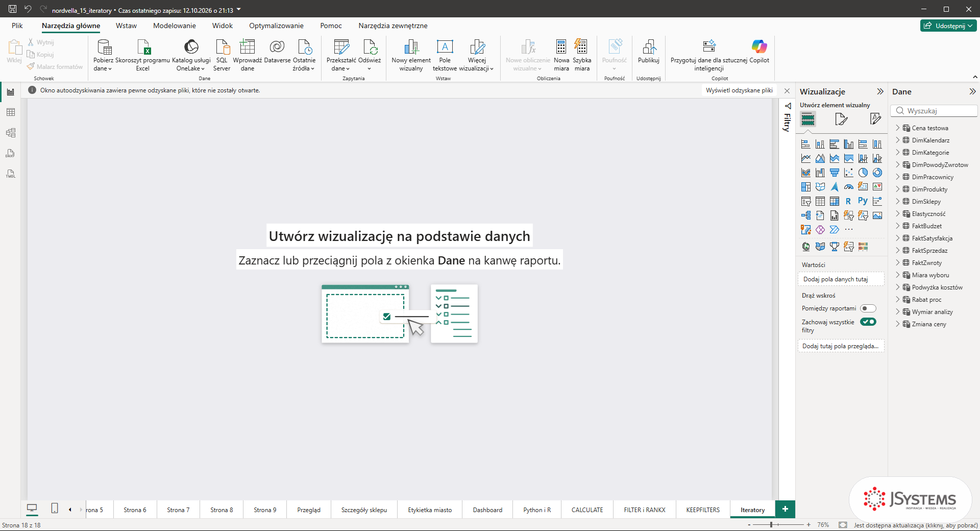Add a Python visual
The image size is (980, 531).
[x=863, y=201]
